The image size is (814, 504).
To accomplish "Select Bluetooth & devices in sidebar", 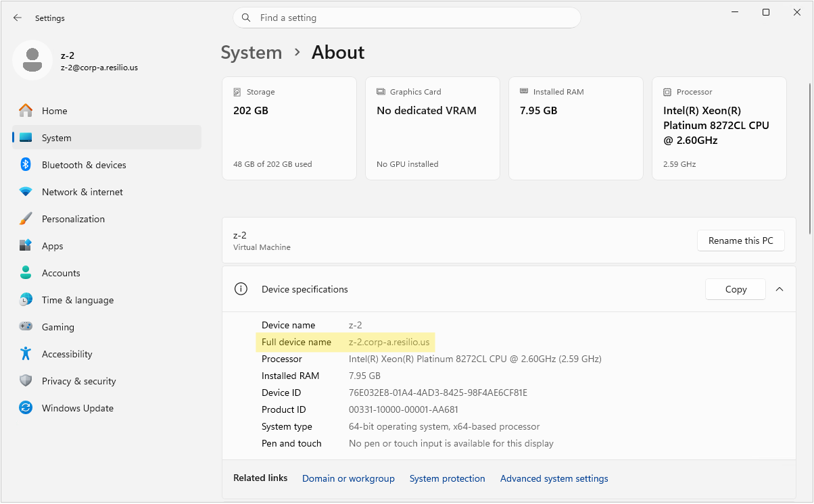I will click(x=107, y=165).
